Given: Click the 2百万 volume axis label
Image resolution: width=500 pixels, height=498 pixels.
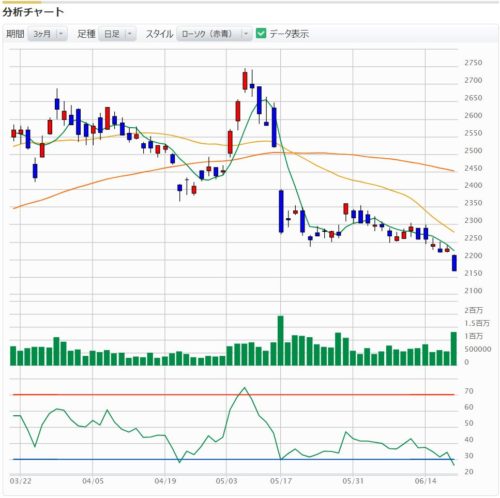Looking at the screenshot, I should click(474, 310).
